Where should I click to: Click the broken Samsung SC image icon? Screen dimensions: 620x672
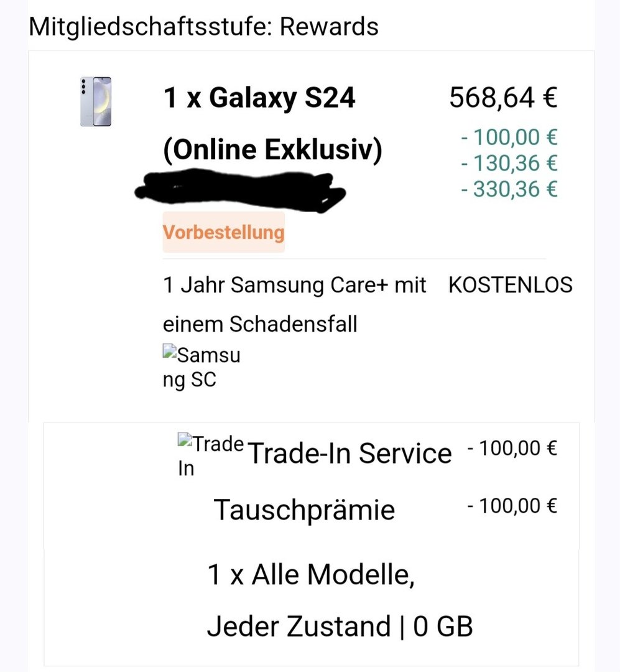click(169, 352)
